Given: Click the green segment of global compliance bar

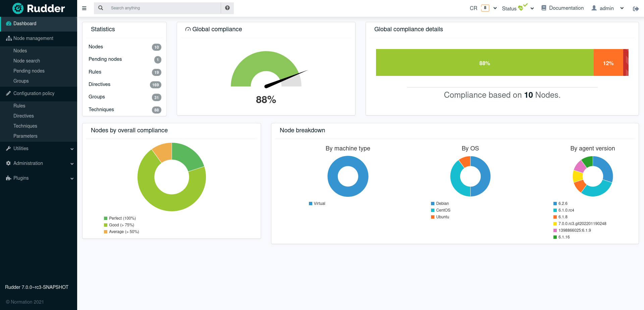Looking at the screenshot, I should coord(484,62).
